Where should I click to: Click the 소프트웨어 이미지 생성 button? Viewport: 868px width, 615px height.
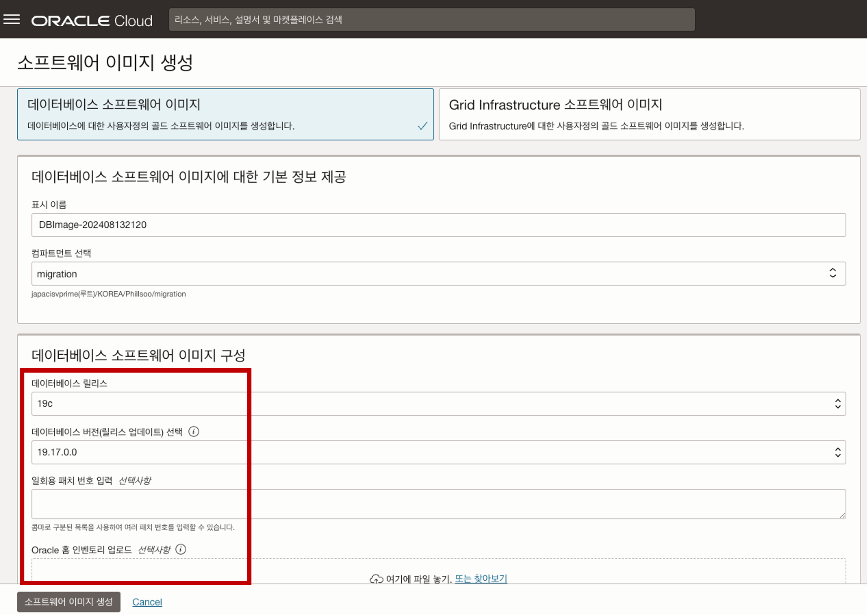69,602
